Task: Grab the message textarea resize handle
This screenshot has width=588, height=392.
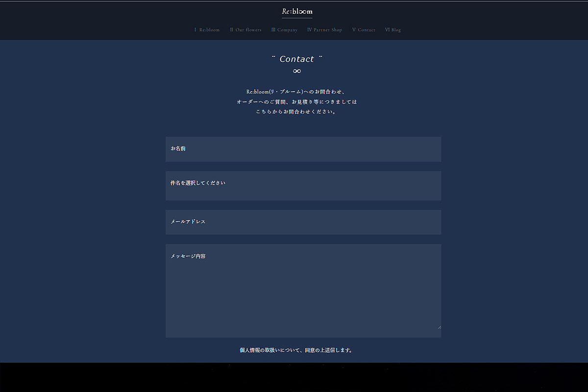Action: pyautogui.click(x=439, y=326)
